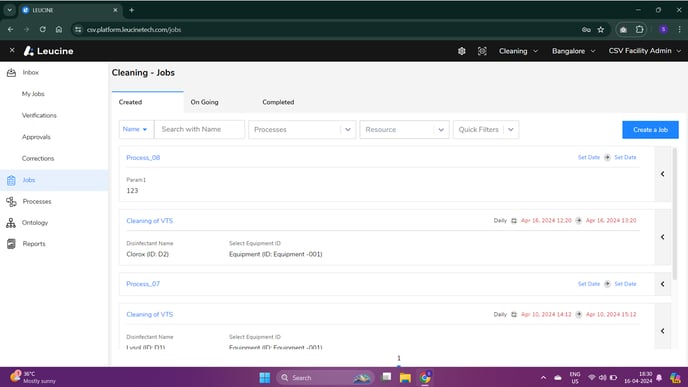Expand the Process_07 job card arrow
The width and height of the screenshot is (688, 387).
663,284
